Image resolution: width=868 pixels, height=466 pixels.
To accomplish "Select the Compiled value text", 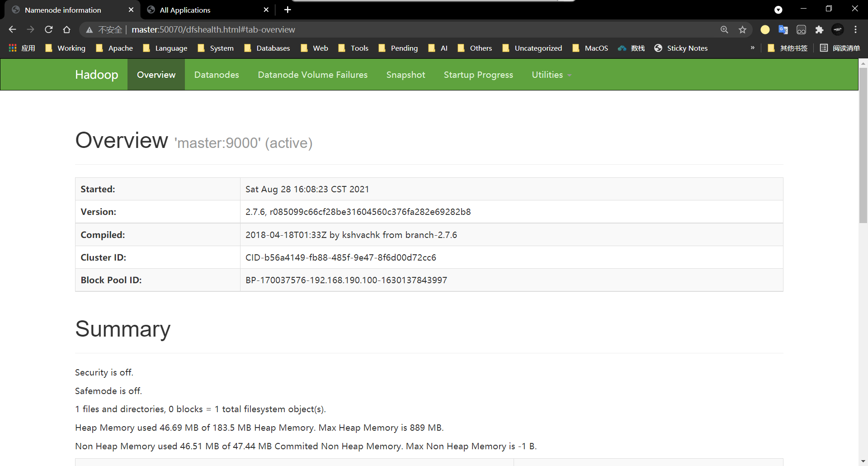I will pyautogui.click(x=351, y=235).
